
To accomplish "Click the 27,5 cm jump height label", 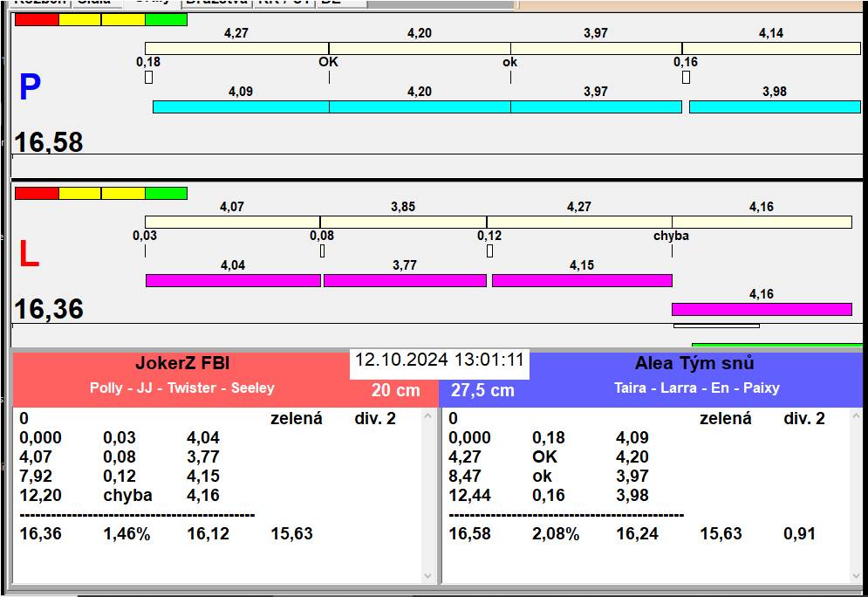I will (482, 390).
